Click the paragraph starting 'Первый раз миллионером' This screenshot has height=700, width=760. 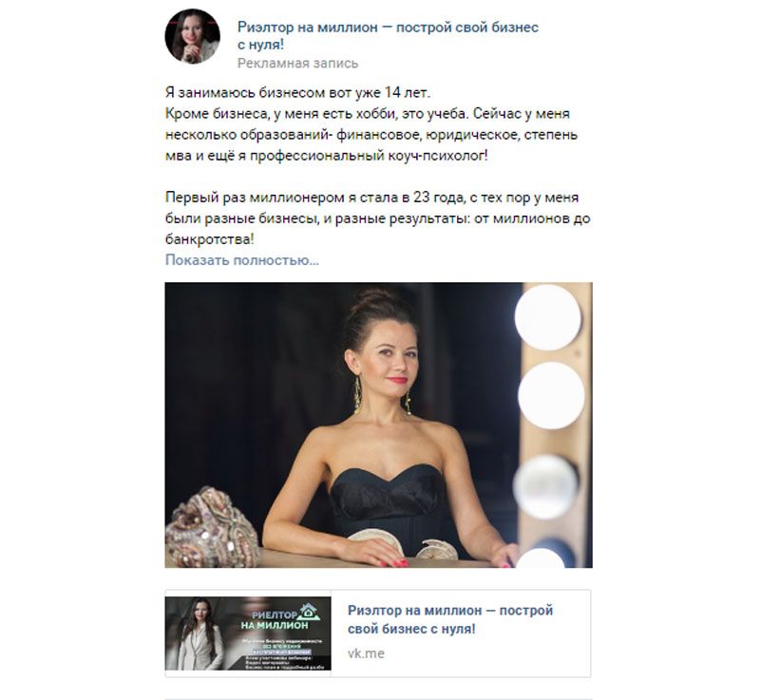point(377,218)
